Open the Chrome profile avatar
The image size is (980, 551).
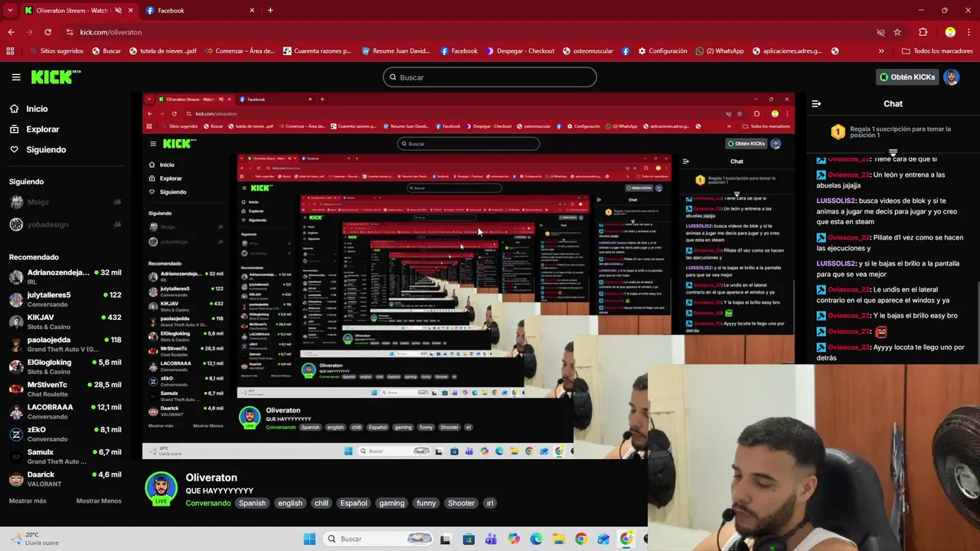pos(950,32)
